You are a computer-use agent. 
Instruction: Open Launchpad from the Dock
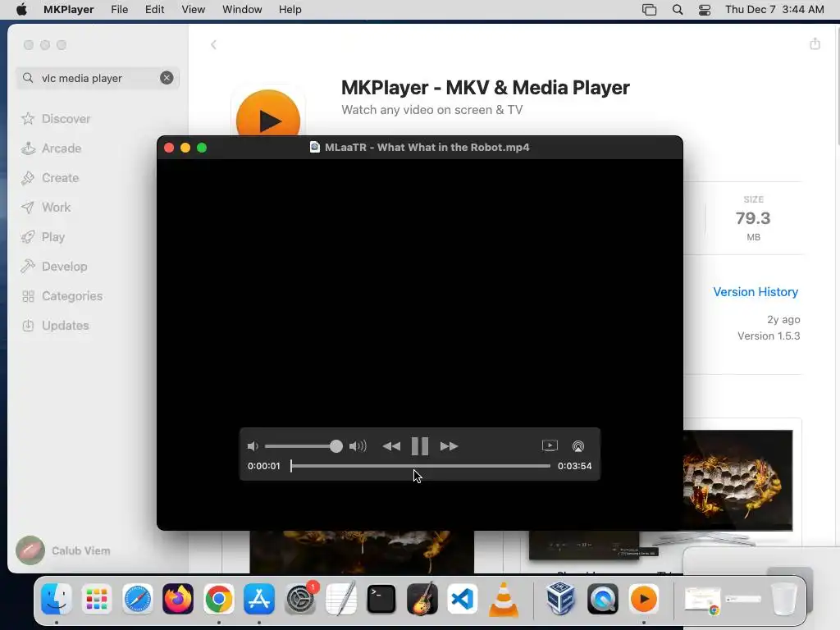point(97,599)
